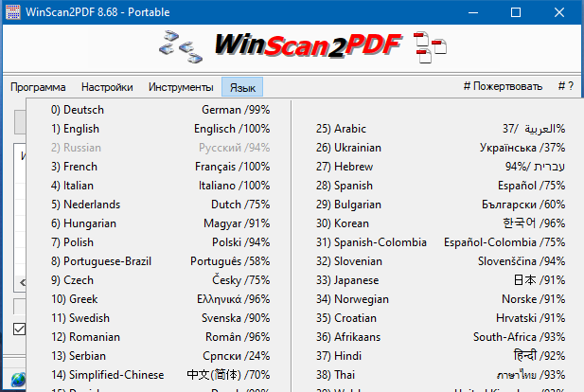Choose 26) Ukrainian language

438,148
